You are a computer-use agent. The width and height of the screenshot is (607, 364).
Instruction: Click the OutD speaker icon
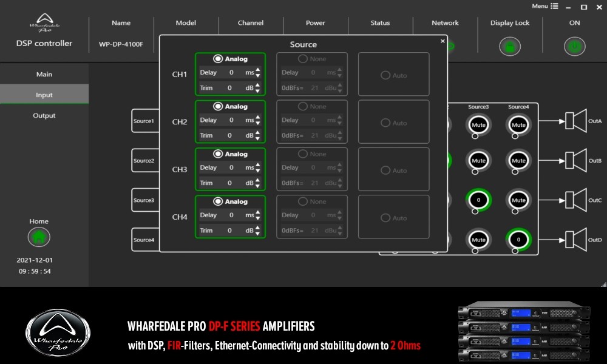point(576,240)
